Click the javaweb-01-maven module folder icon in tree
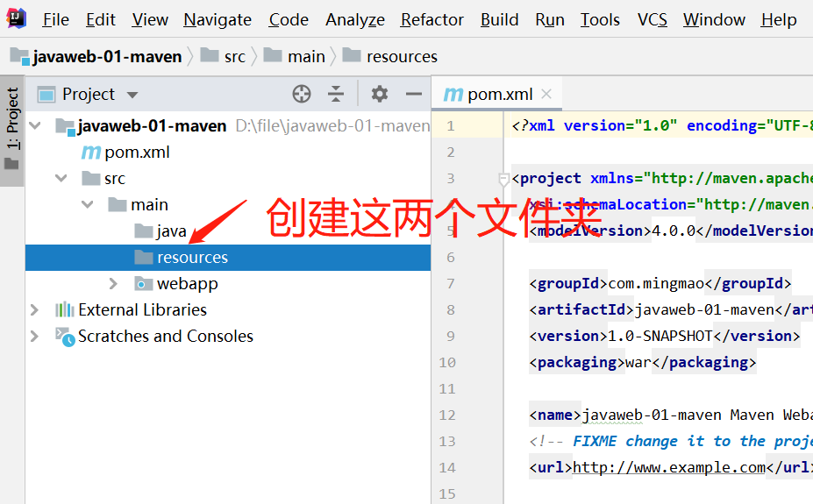Image resolution: width=813 pixels, height=504 pixels. click(65, 126)
